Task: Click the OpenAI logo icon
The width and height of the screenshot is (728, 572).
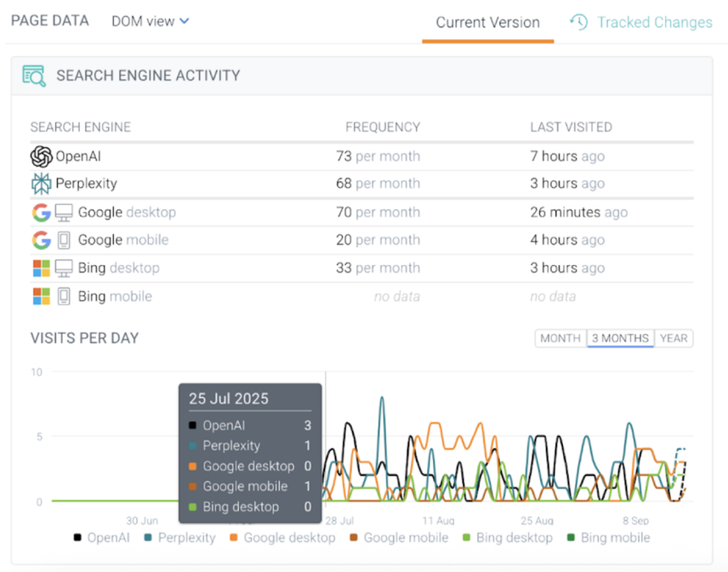Action: (x=41, y=156)
